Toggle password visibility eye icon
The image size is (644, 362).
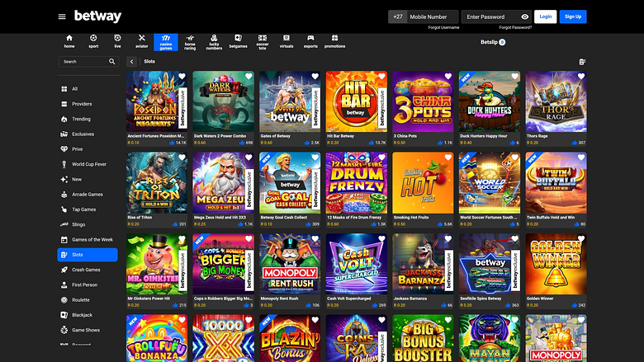525,16
